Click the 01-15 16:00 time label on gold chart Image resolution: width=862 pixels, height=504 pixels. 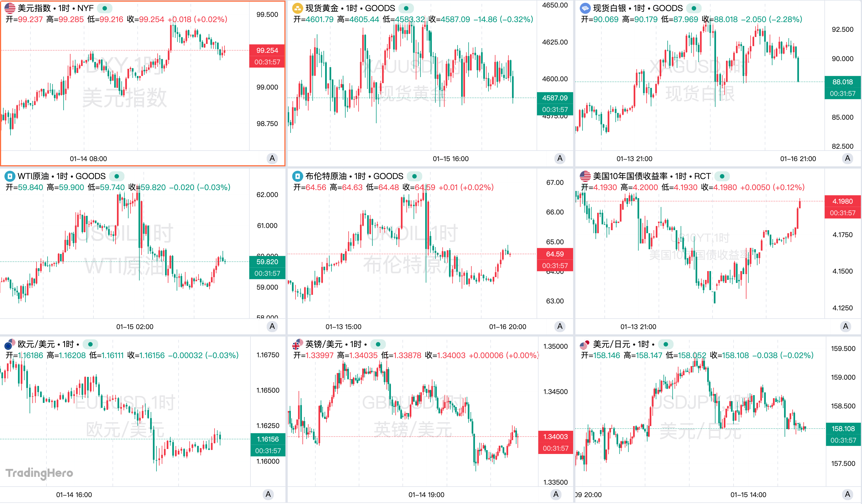pyautogui.click(x=451, y=159)
